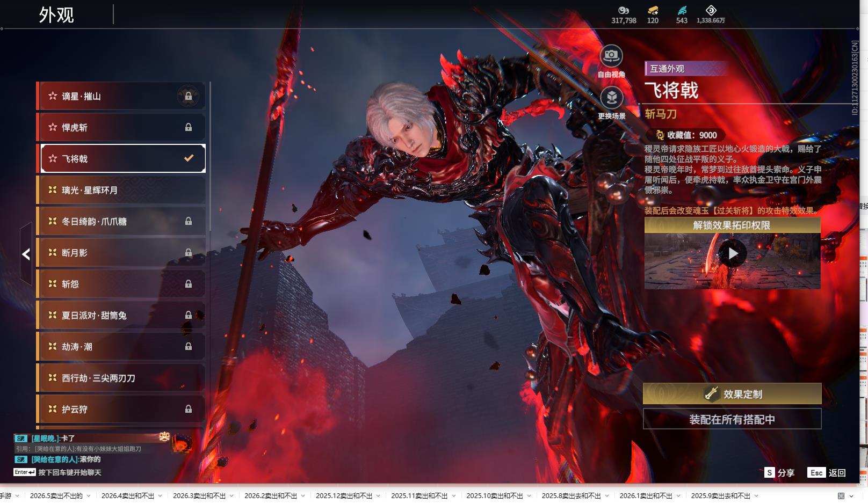Click the gold ticket icon above 120

[653, 10]
